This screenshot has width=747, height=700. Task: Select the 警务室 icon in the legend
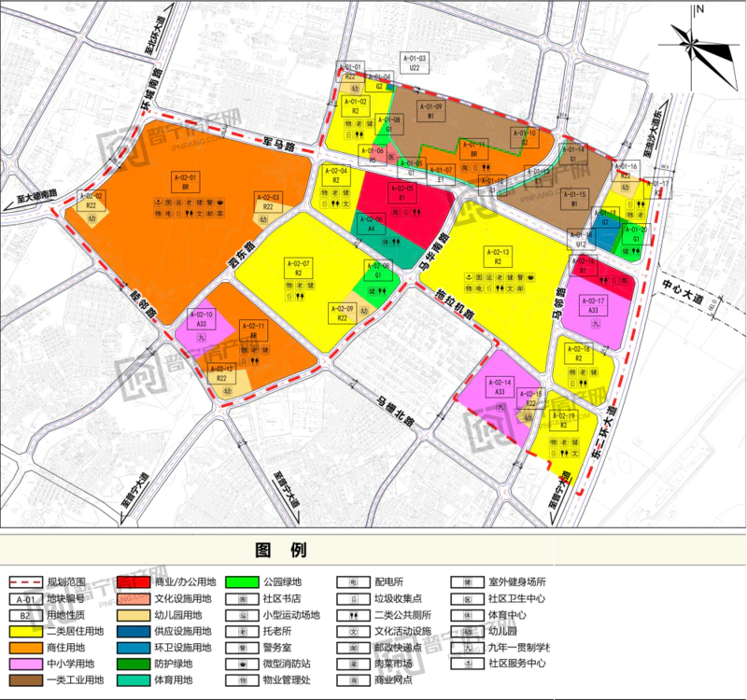[x=243, y=648]
